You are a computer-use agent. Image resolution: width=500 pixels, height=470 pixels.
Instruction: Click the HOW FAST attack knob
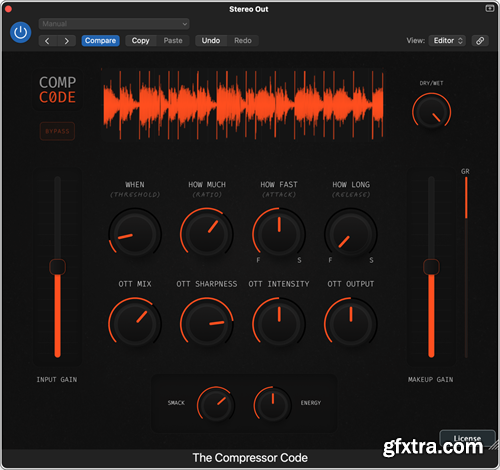pos(279,234)
